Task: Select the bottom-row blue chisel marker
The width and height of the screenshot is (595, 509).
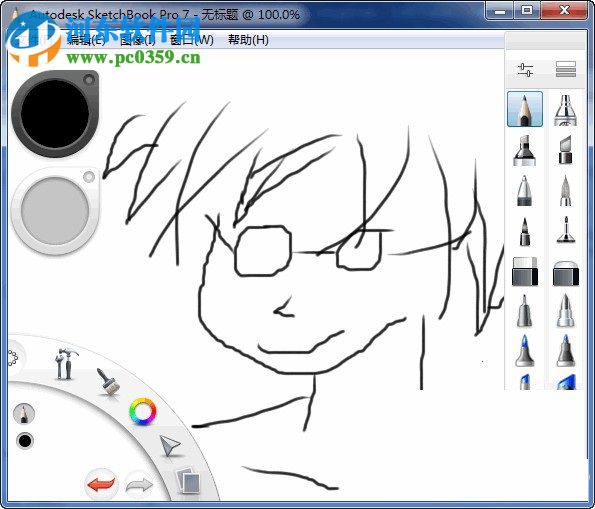Action: (566, 381)
